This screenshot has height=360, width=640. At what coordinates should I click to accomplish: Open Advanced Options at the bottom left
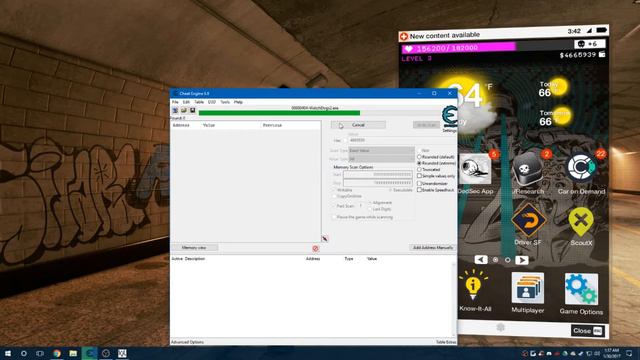pos(187,342)
